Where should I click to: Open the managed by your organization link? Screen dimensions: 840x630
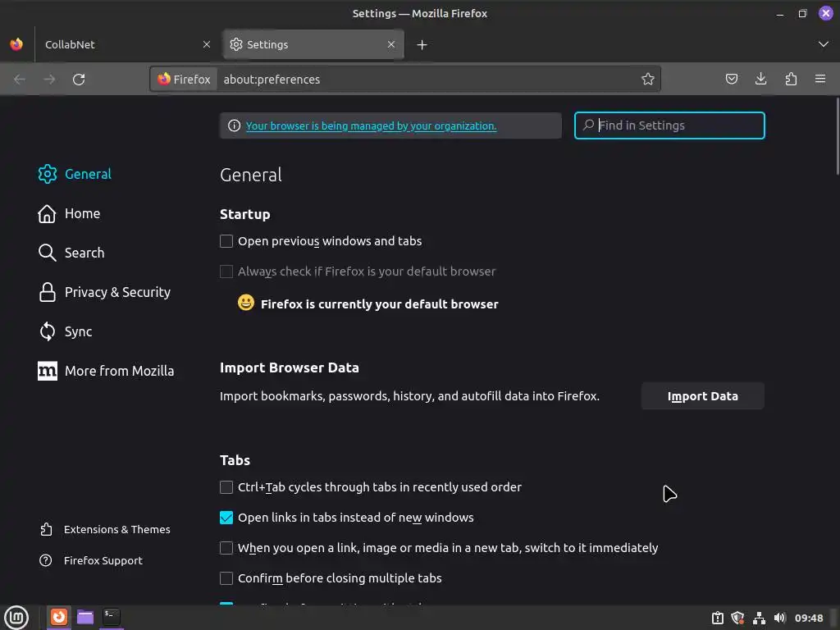click(371, 126)
